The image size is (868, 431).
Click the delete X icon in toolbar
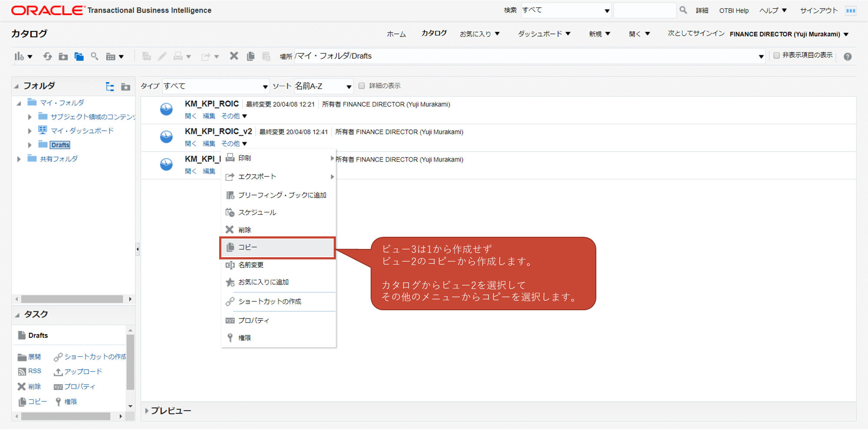234,56
